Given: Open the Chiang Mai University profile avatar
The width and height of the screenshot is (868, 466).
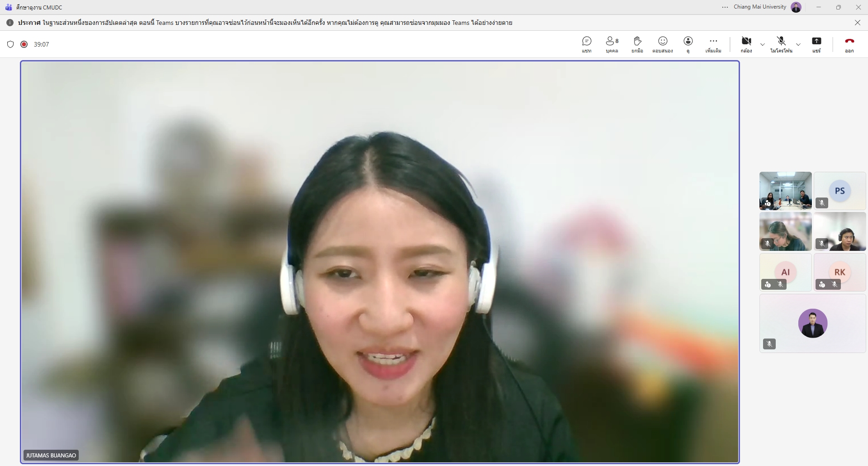Looking at the screenshot, I should (796, 7).
